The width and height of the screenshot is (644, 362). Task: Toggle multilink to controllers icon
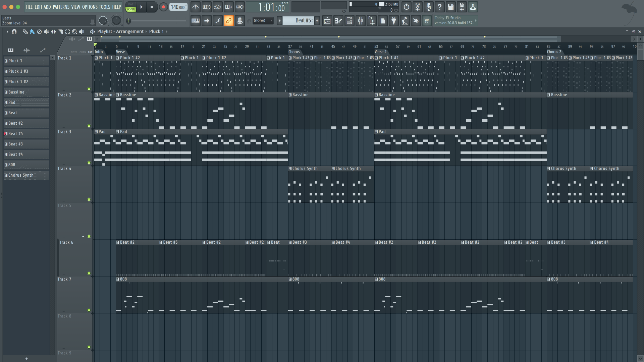(x=240, y=21)
